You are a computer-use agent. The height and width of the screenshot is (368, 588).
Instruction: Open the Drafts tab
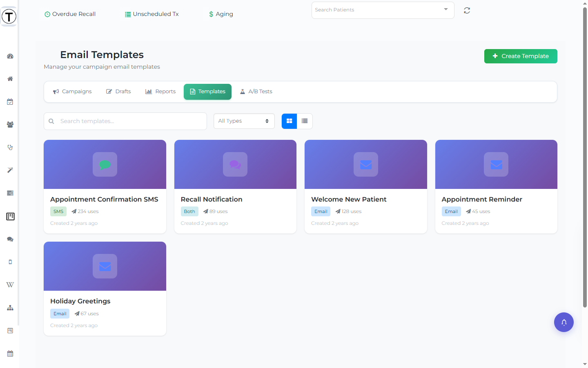[119, 92]
